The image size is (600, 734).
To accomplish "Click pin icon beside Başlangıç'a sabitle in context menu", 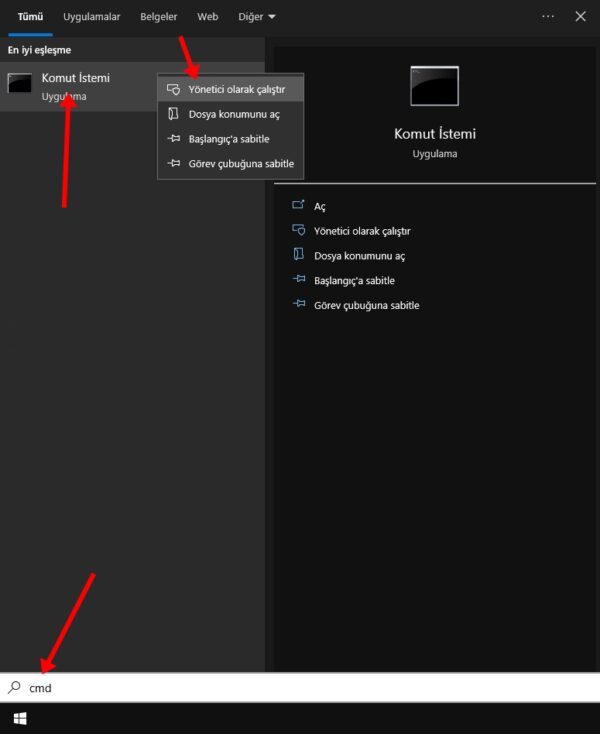I will (x=173, y=139).
